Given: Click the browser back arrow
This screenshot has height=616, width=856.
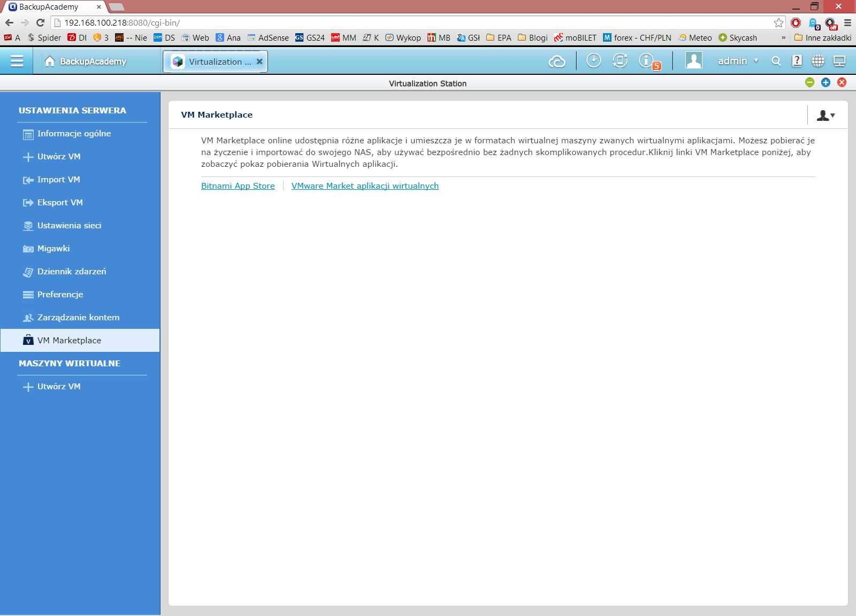Looking at the screenshot, I should pos(9,22).
